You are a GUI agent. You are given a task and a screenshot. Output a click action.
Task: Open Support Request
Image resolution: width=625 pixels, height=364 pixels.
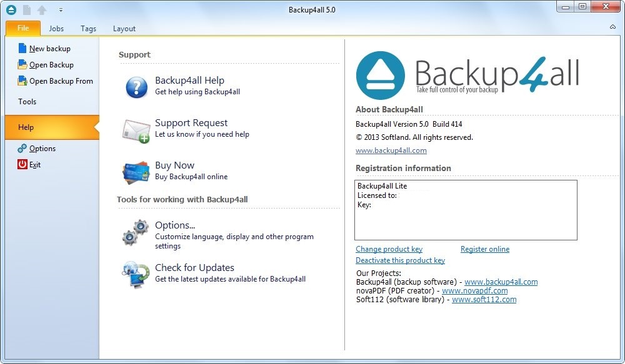coord(191,123)
